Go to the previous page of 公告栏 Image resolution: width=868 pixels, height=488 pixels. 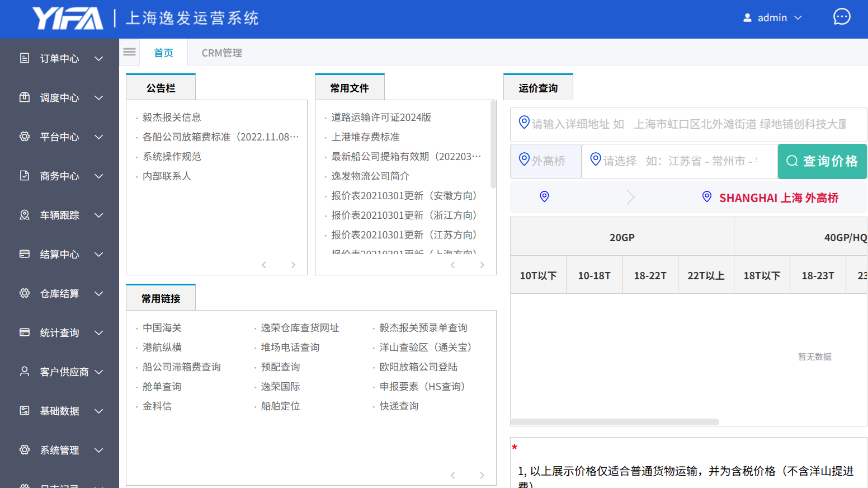(x=264, y=265)
